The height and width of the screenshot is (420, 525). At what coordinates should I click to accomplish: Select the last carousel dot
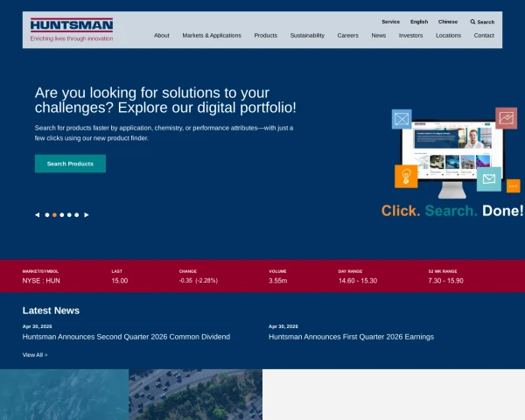[77, 215]
